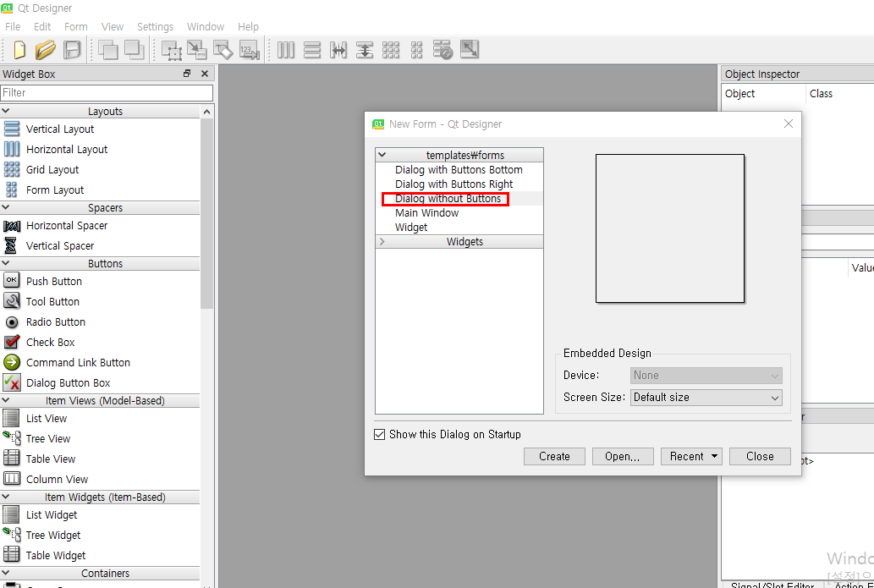
Task: Pick the Push Button widget icon
Action: click(x=12, y=280)
